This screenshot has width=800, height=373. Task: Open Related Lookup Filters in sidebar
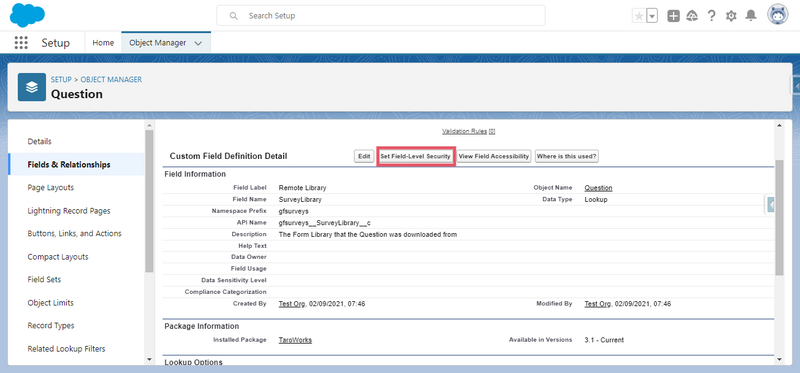point(66,349)
